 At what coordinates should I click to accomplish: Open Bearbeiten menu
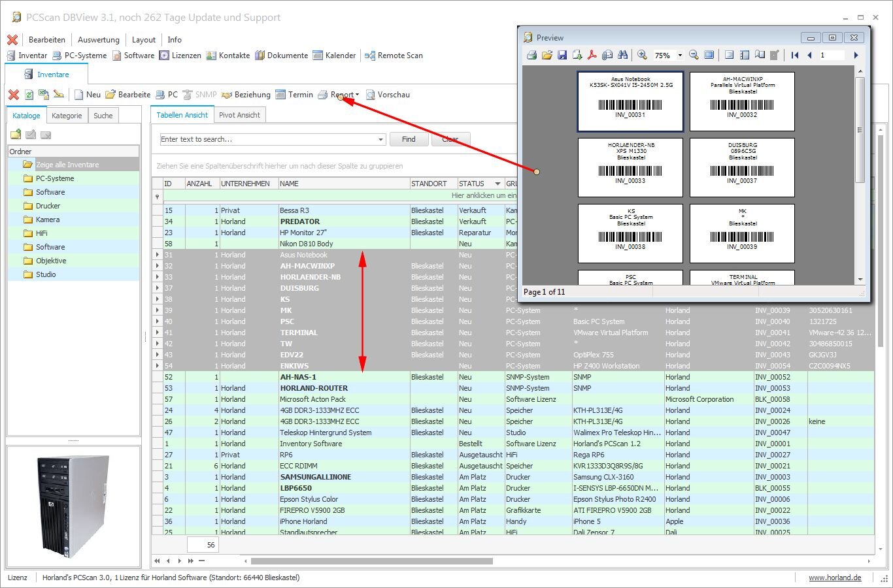(47, 40)
